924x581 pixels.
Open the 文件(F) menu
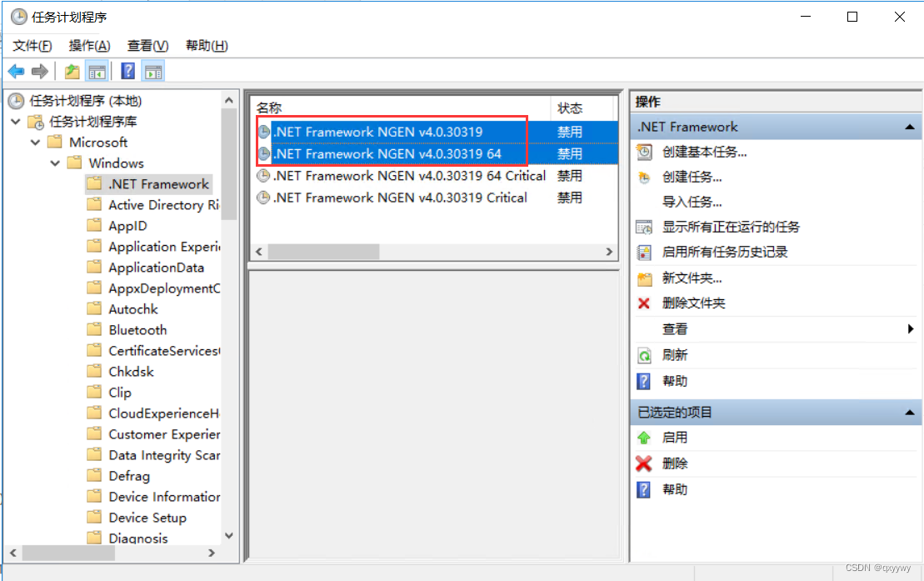32,45
